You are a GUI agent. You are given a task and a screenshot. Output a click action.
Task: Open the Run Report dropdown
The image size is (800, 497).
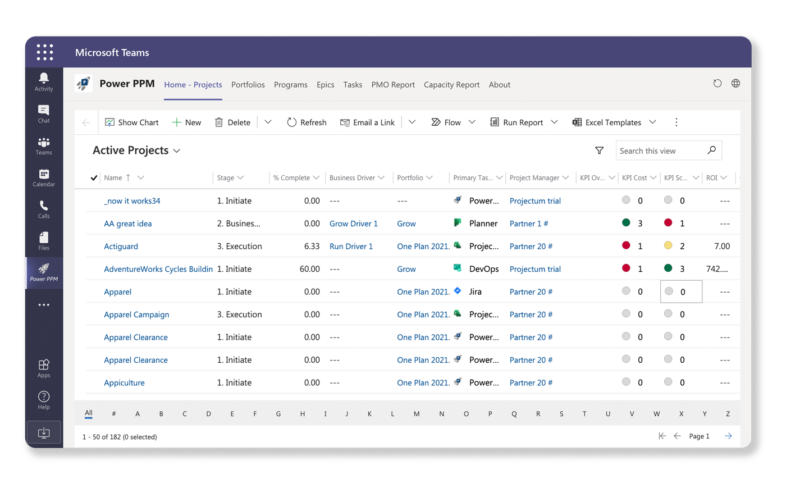tap(554, 122)
